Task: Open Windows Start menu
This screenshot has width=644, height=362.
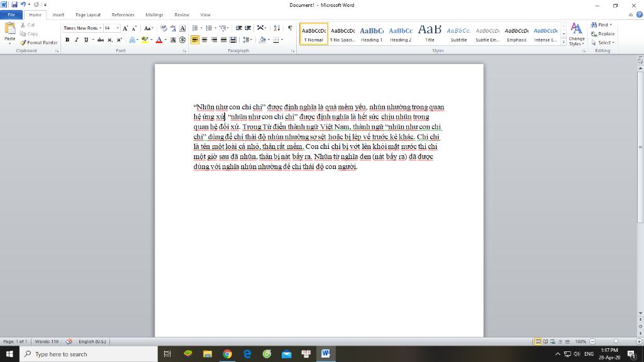Action: click(x=9, y=354)
